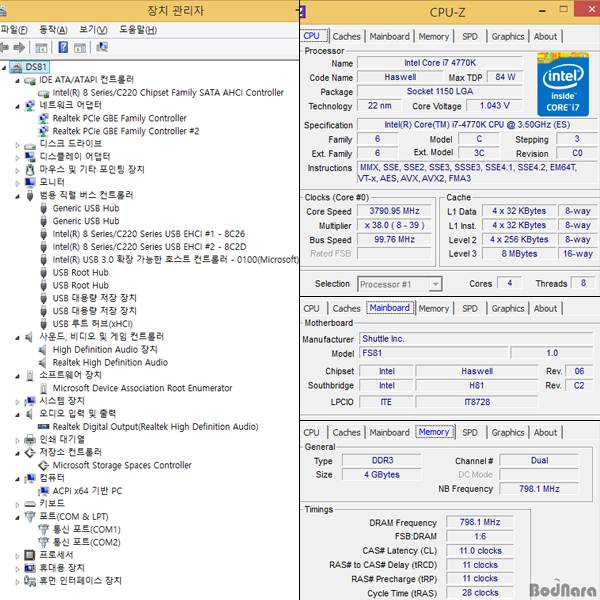Click the printer icon of 인쇄 대기열

click(x=30, y=440)
